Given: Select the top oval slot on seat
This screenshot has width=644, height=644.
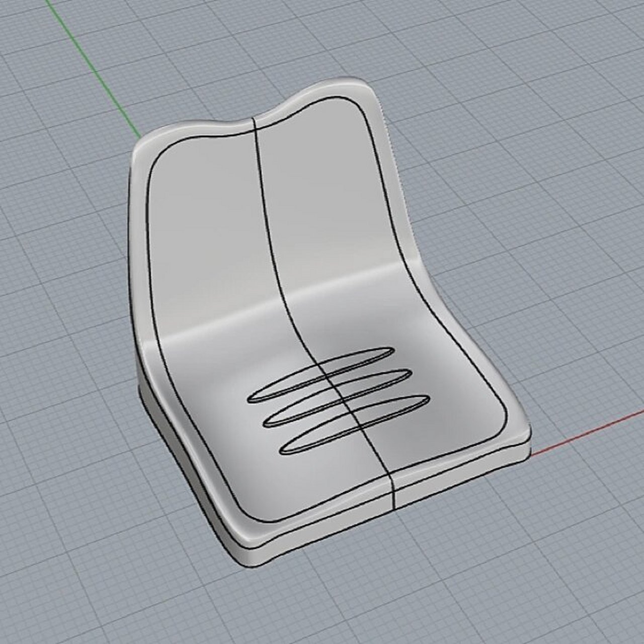Looking at the screenshot, I should pos(320,375).
